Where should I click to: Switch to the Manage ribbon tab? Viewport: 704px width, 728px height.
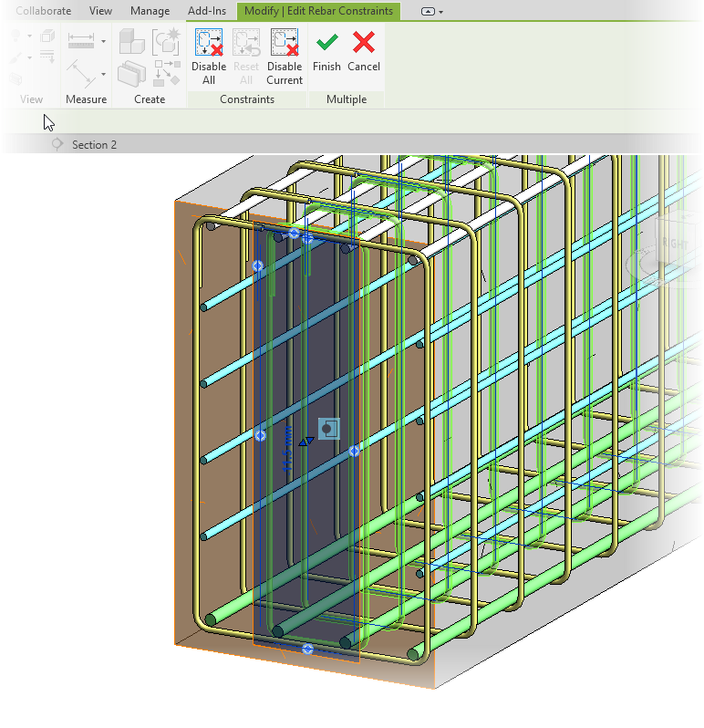[x=150, y=11]
